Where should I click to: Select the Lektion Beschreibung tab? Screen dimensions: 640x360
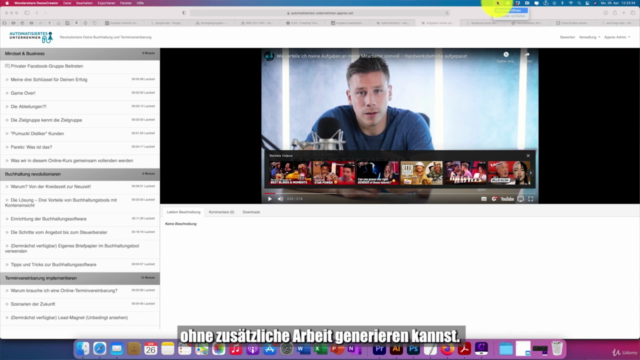[x=183, y=212]
